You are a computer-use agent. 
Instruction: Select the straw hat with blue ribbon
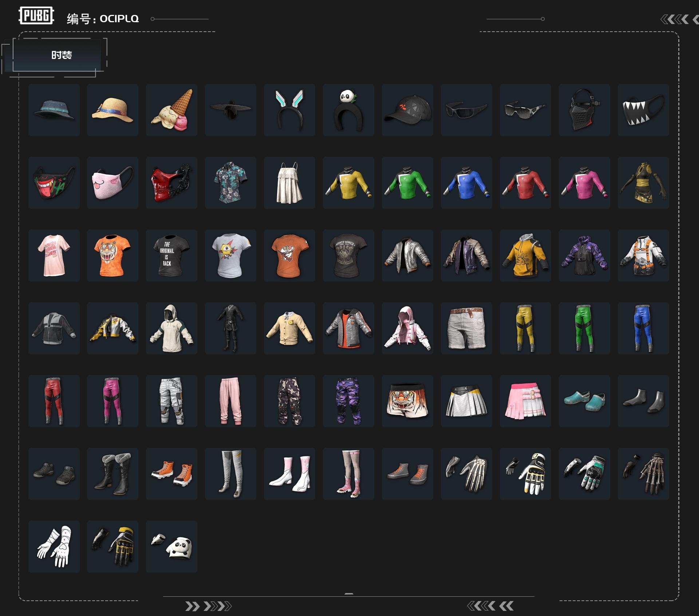point(112,110)
